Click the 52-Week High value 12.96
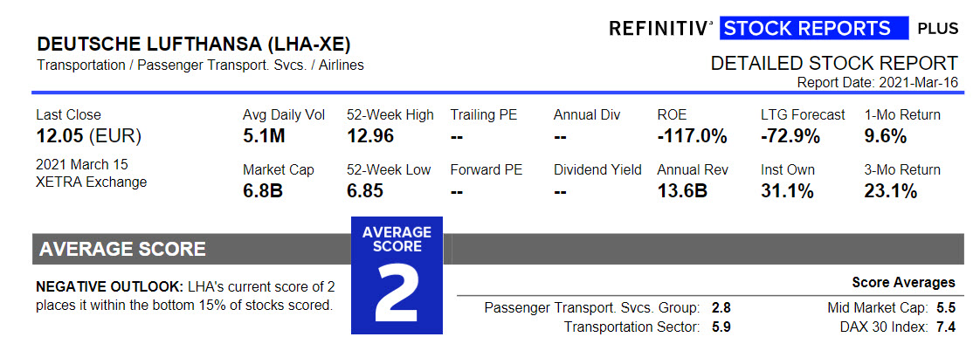This screenshot has width=980, height=337. 370,135
